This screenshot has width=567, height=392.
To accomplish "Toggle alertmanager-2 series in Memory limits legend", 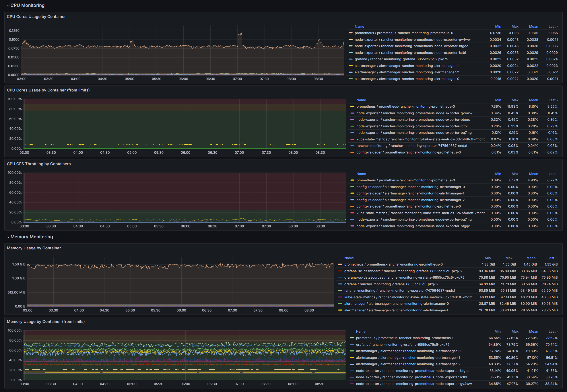I will tap(408, 364).
